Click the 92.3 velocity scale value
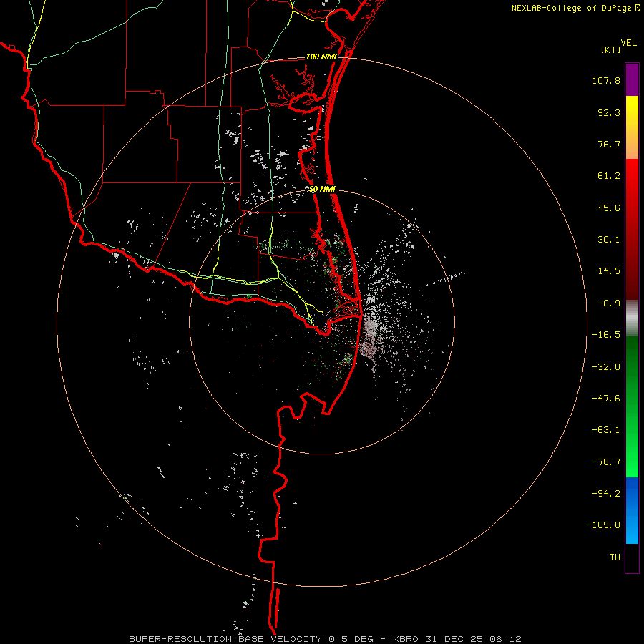Screen dimensions: 644x644 click(609, 112)
